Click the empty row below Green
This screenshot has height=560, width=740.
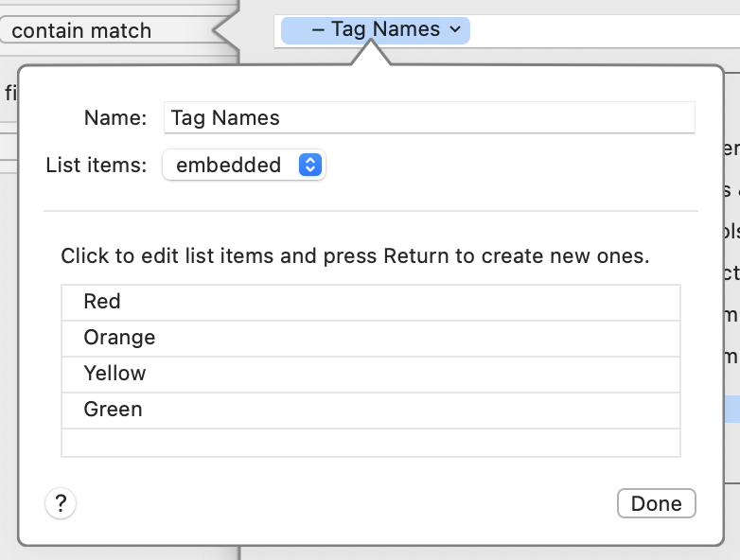(x=370, y=443)
